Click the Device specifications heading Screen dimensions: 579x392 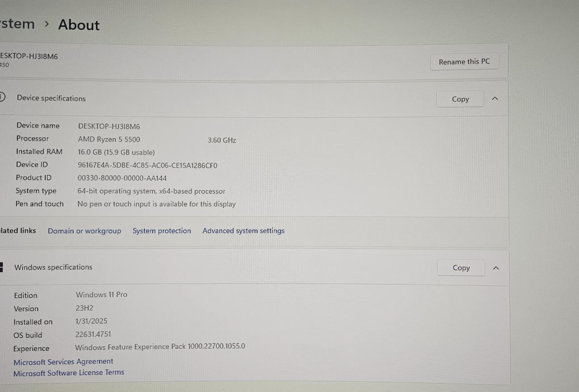click(51, 98)
